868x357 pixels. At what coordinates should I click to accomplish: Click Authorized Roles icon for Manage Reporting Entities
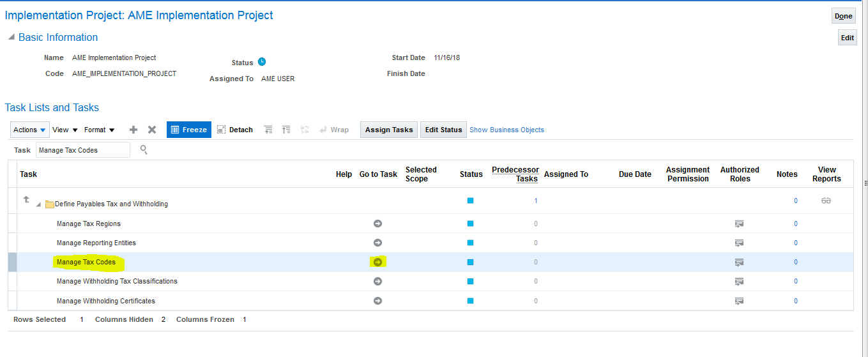click(x=739, y=243)
